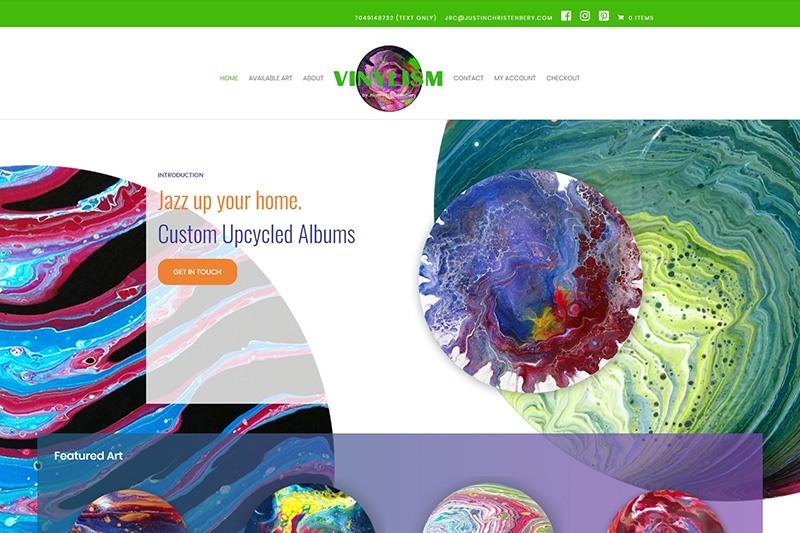
Task: Open the Facebook icon in top bar
Action: coord(566,16)
